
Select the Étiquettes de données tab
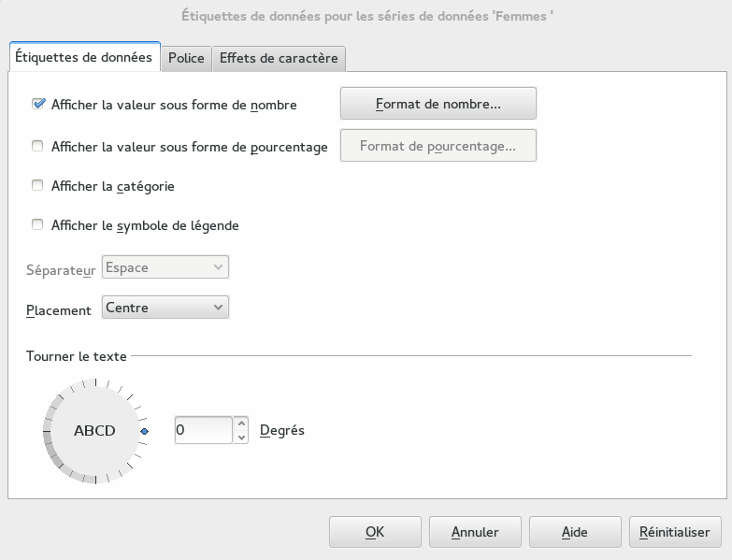(x=84, y=57)
